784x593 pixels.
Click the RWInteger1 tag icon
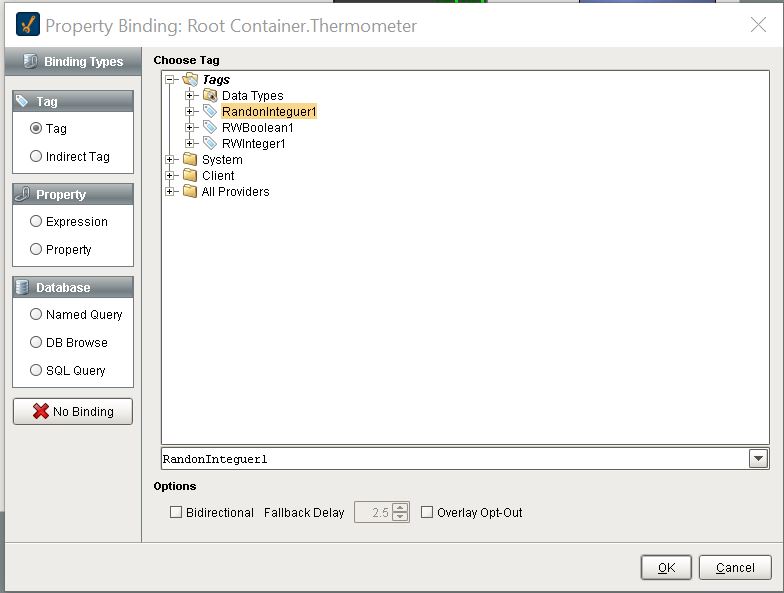tap(210, 144)
